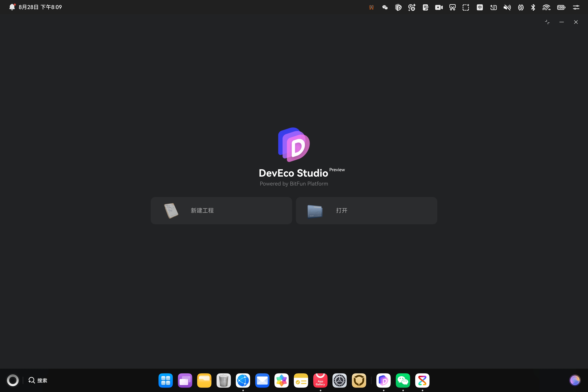The height and width of the screenshot is (392, 588).
Task: Click the blue folder icon on the 打开 card
Action: 315,211
